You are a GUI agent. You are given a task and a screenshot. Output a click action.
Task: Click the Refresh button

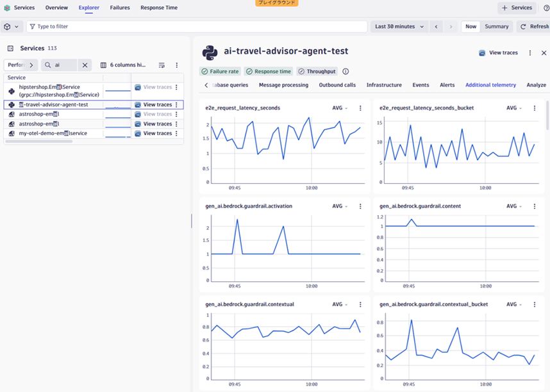click(534, 27)
